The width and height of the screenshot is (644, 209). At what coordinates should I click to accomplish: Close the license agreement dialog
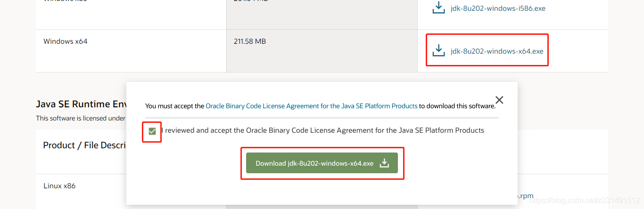499,100
